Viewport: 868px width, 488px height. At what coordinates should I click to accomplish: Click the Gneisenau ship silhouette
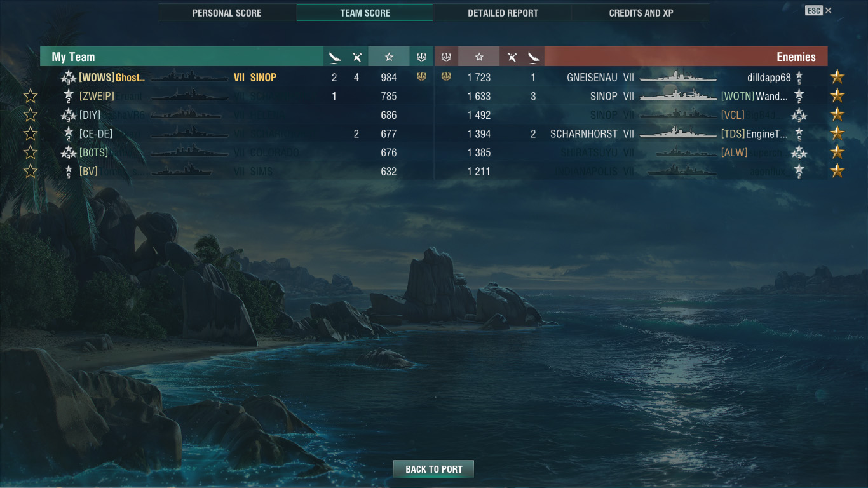click(678, 77)
